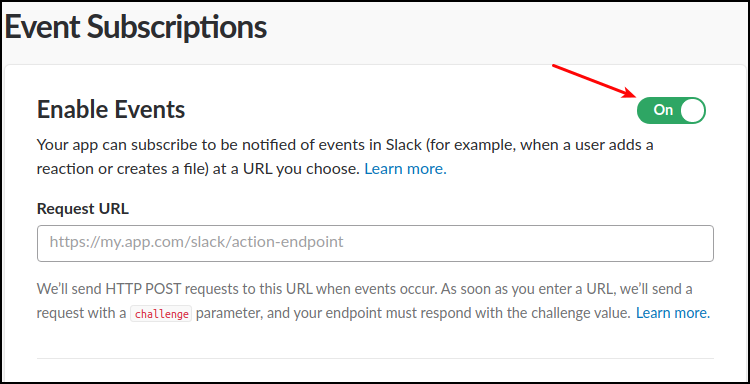
Task: Click the tail end of the red arrow
Action: (555, 66)
